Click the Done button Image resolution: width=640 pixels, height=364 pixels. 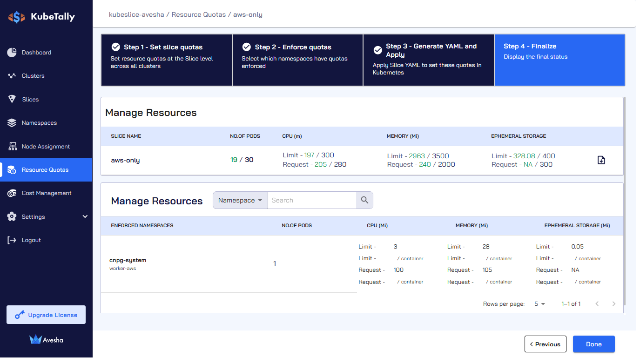pyautogui.click(x=593, y=344)
